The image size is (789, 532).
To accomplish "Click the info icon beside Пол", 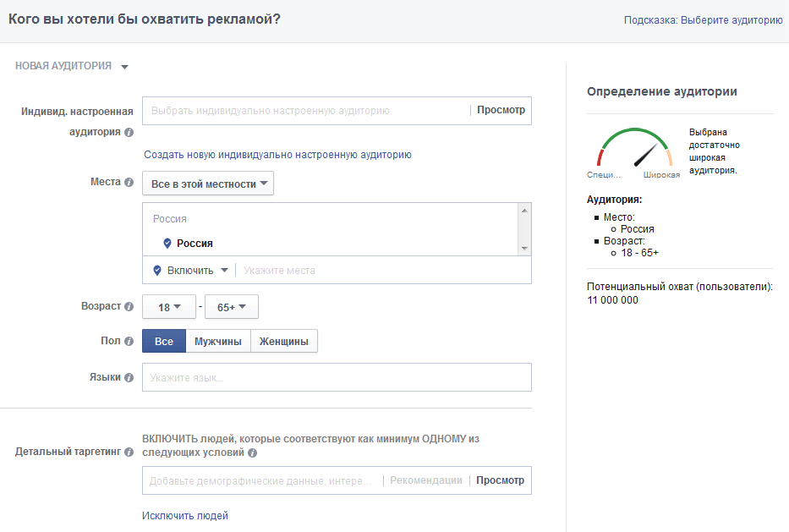I will coord(129,342).
